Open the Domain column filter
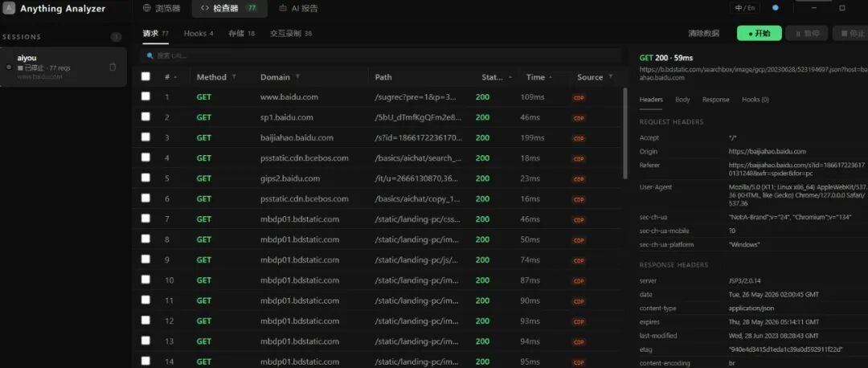The width and height of the screenshot is (868, 368). (298, 77)
